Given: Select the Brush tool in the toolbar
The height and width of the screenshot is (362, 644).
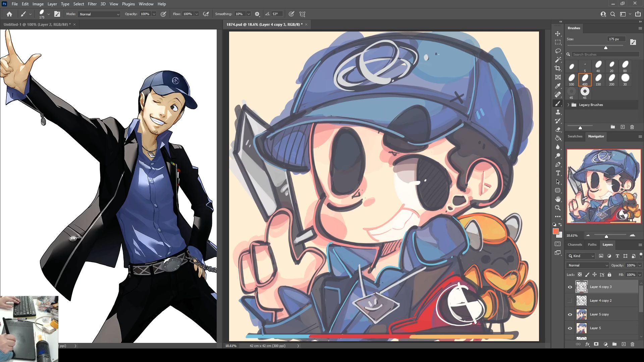Looking at the screenshot, I should (x=558, y=104).
